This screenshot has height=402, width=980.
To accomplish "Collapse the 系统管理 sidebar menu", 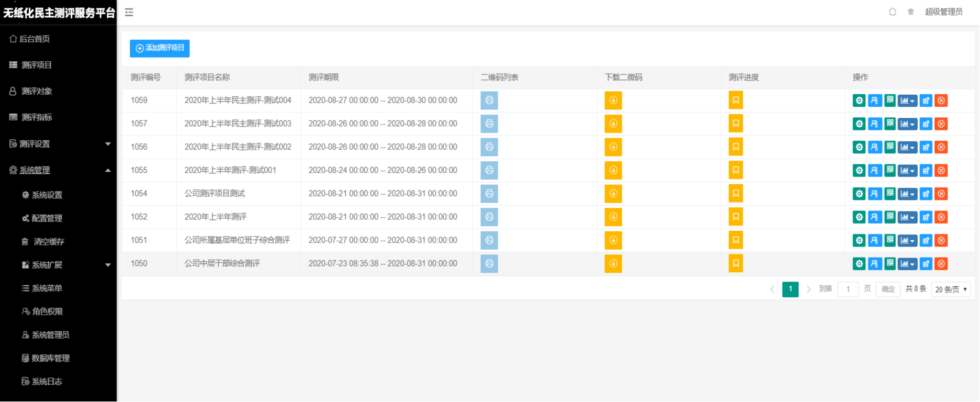I will [x=58, y=170].
